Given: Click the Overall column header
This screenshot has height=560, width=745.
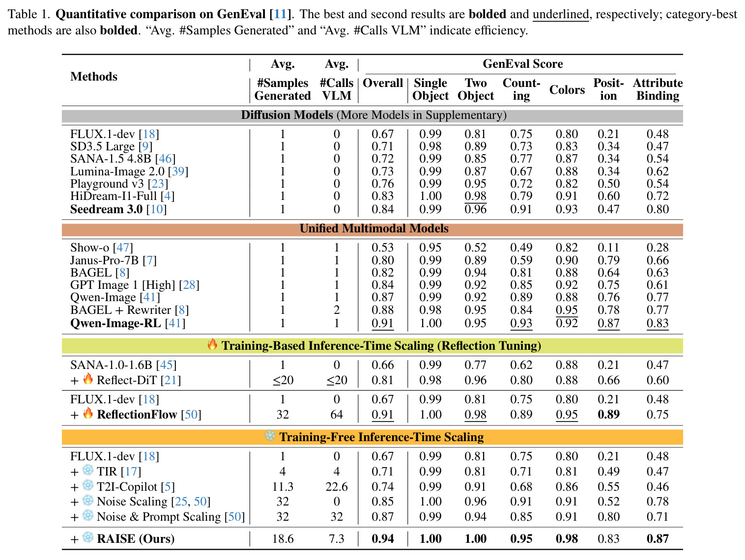Looking at the screenshot, I should (x=383, y=83).
